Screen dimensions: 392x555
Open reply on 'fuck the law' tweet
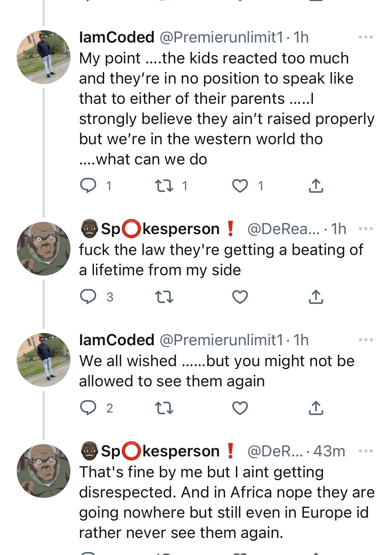(x=88, y=297)
